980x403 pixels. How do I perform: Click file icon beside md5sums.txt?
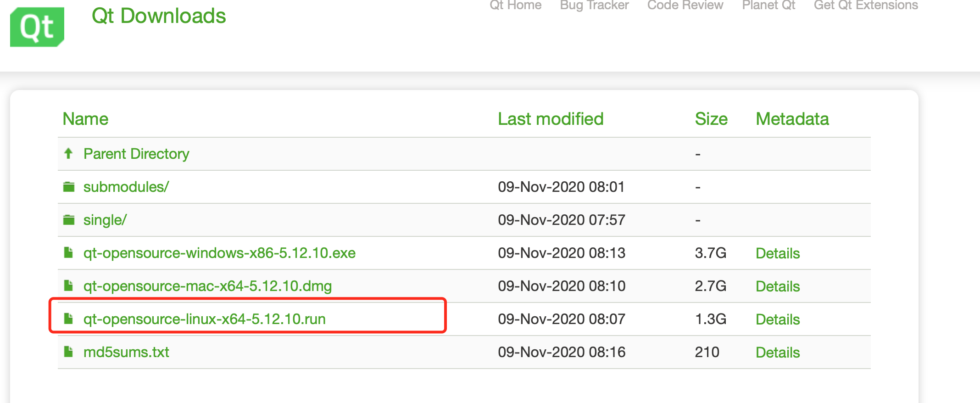(x=68, y=352)
